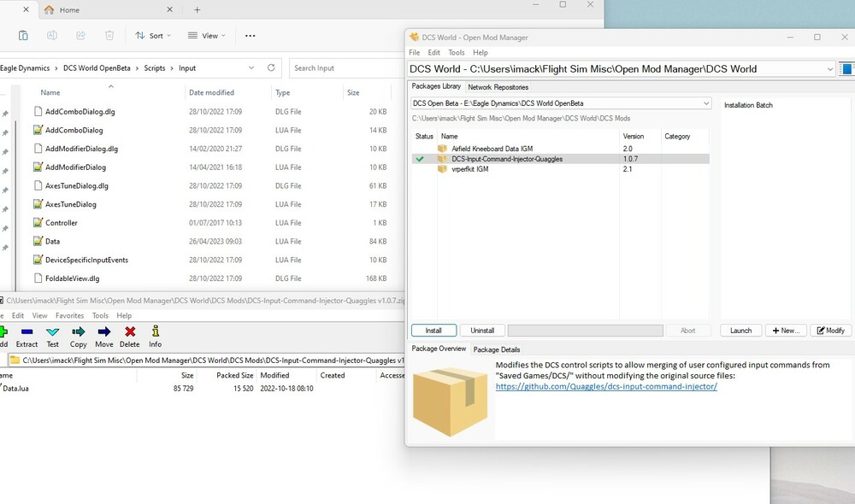Click the 7-Zip Move icon
The width and height of the screenshot is (855, 504).
pyautogui.click(x=104, y=331)
